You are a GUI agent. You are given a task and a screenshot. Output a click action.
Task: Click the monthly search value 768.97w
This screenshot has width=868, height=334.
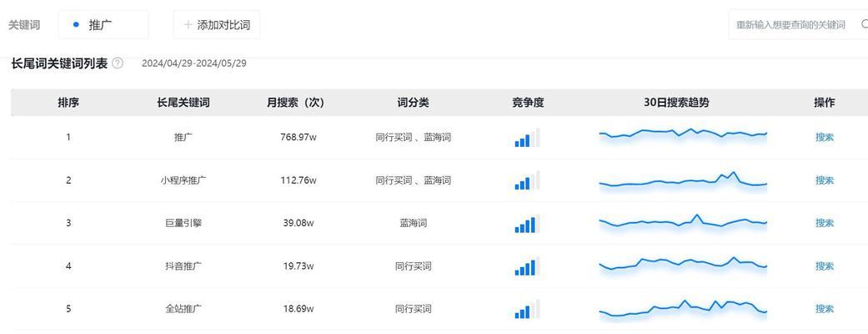click(x=299, y=138)
